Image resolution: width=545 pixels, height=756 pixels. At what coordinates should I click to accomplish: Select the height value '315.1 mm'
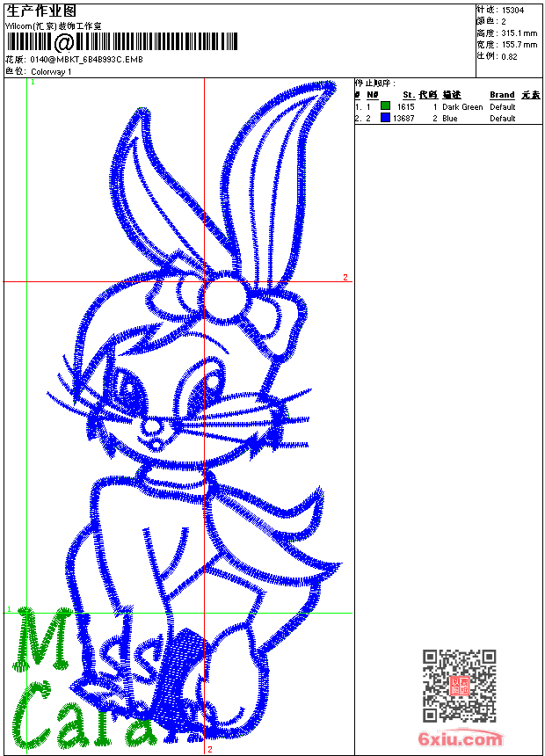[x=519, y=33]
